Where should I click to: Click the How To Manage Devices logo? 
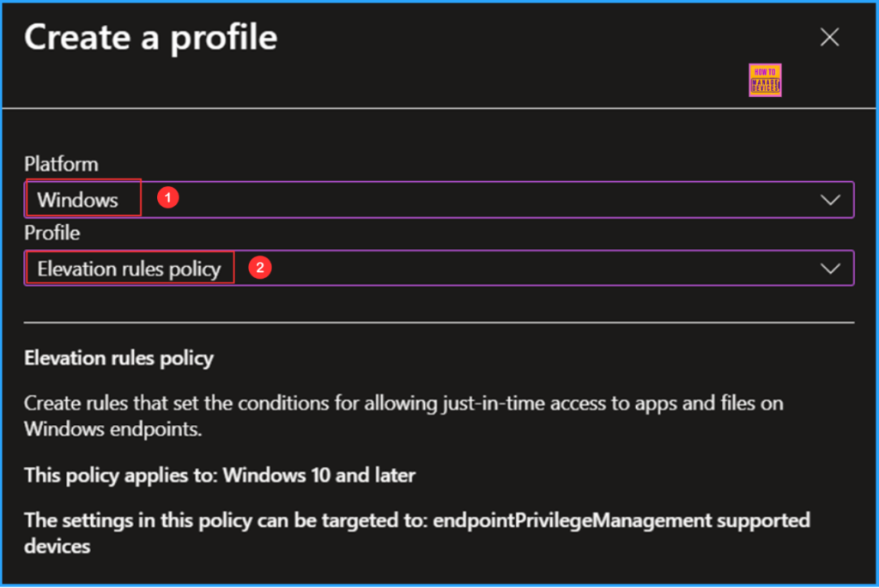click(764, 79)
